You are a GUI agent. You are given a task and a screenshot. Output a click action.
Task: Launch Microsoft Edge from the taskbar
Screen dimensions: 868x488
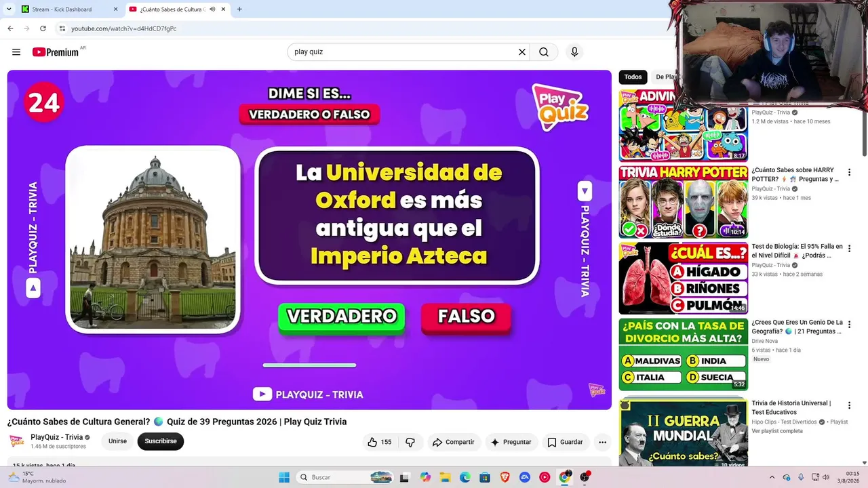[x=465, y=477]
